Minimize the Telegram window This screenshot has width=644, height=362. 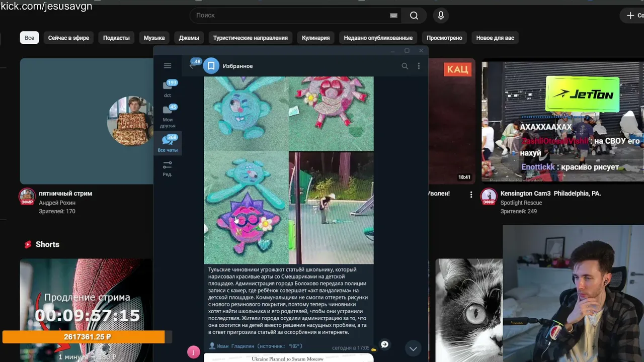[x=393, y=51]
